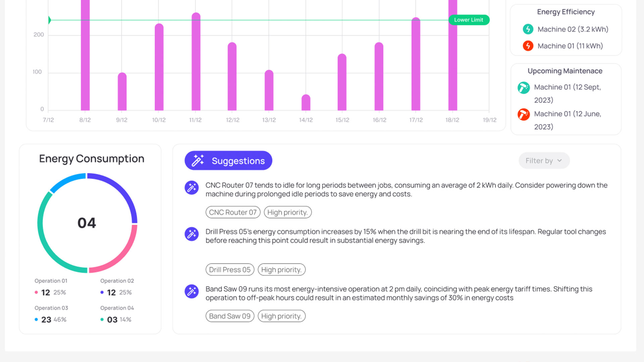644x362 pixels.
Task: Click the green lightning icon for Machine 02
Action: (528, 29)
